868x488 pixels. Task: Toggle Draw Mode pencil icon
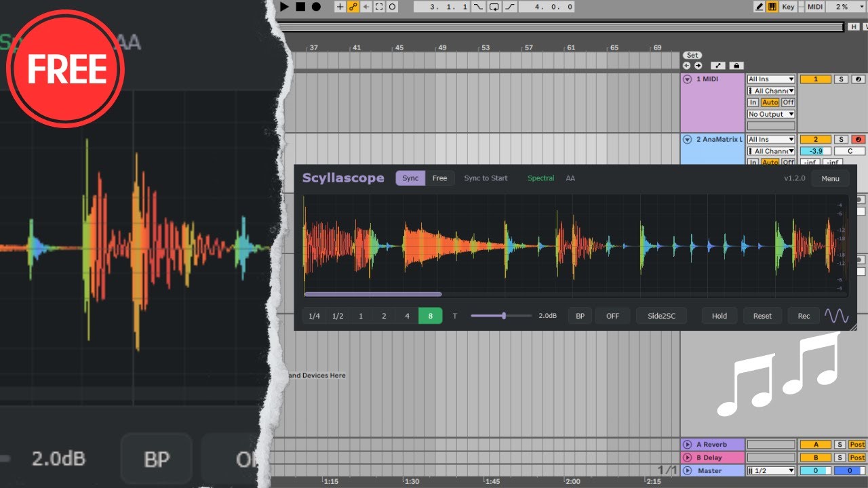[x=759, y=7]
